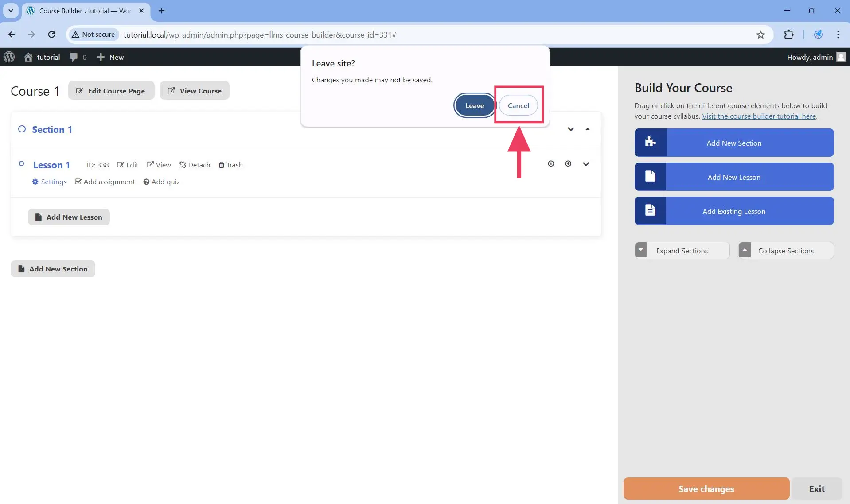Click Add assignment for Lesson 1
850x504 pixels.
[x=105, y=182]
